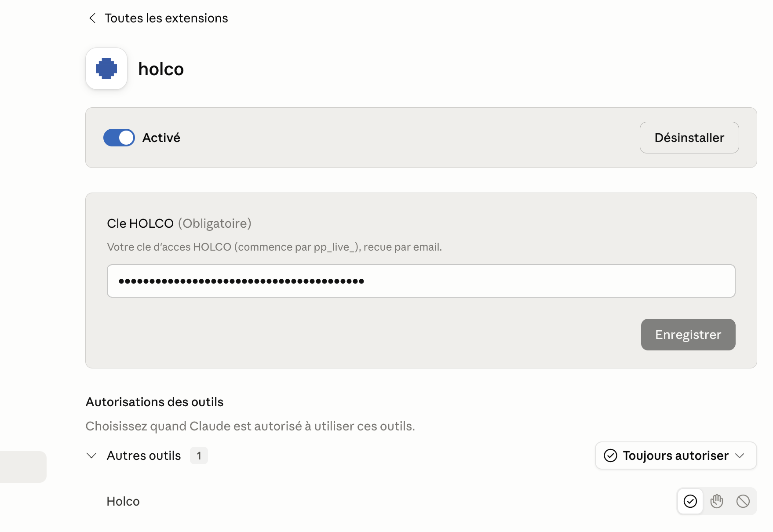Focus the Cle HOLCO password field

pyautogui.click(x=421, y=281)
